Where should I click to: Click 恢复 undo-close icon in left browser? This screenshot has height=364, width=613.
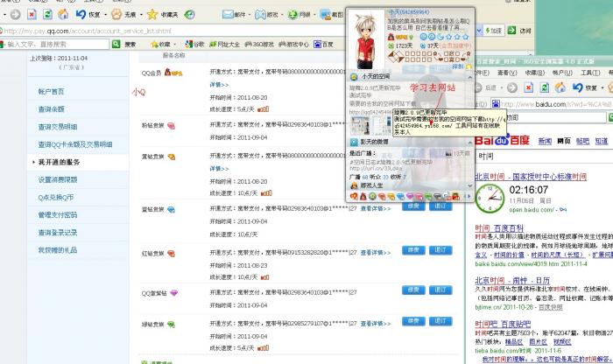point(81,15)
